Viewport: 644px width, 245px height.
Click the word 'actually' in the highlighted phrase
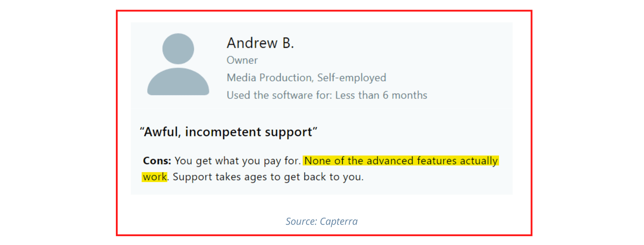tap(479, 161)
